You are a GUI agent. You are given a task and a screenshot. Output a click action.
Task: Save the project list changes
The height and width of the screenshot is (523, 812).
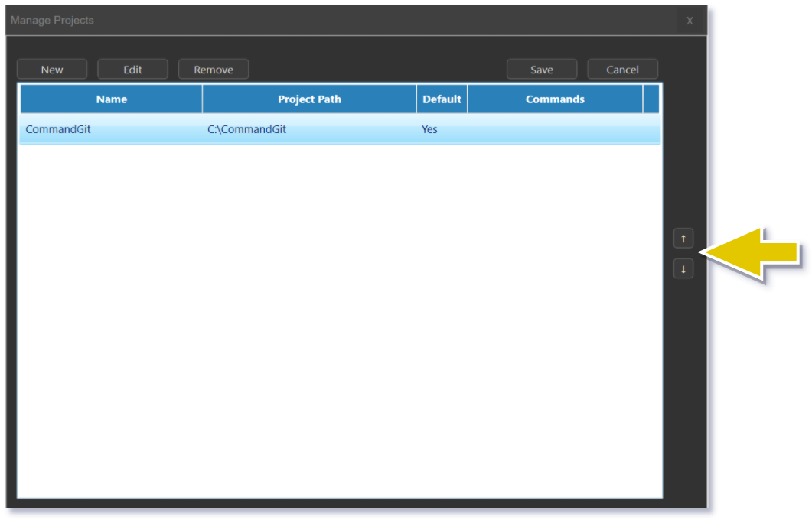tap(541, 70)
